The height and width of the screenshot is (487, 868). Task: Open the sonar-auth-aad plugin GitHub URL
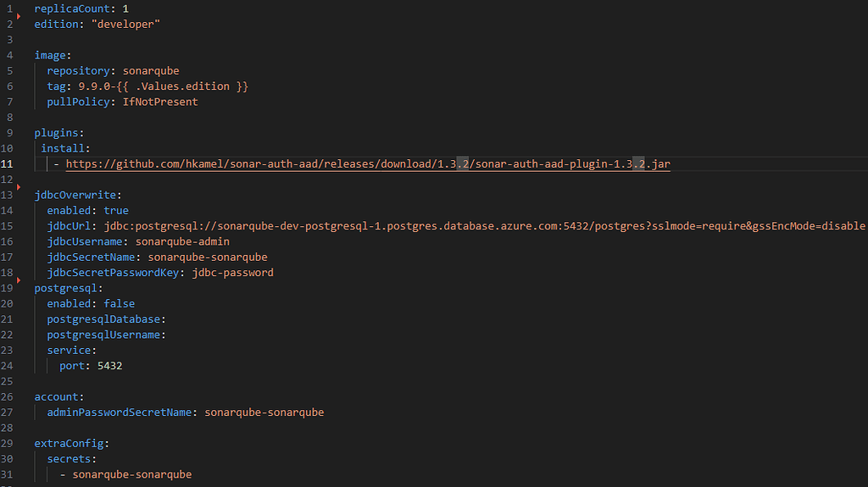click(368, 163)
